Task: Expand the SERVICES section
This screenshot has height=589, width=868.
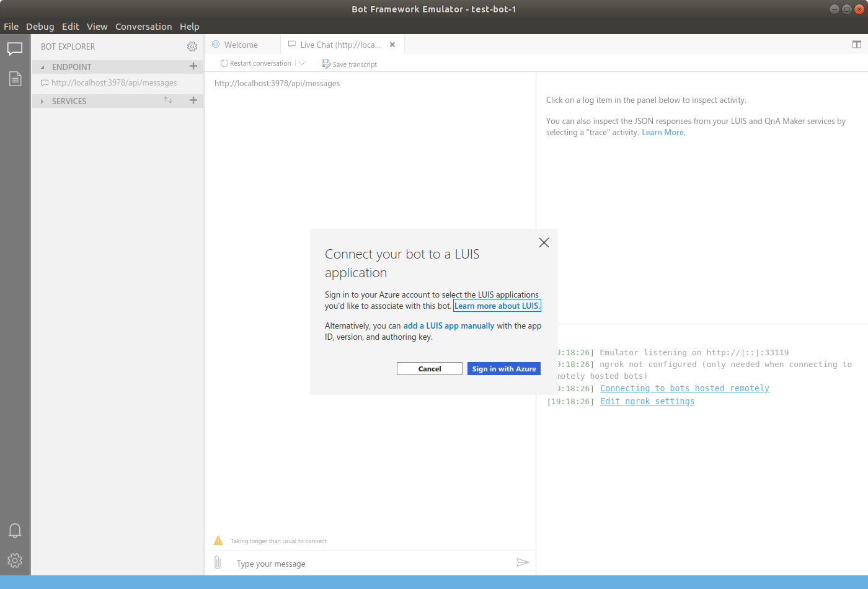Action: [x=42, y=101]
